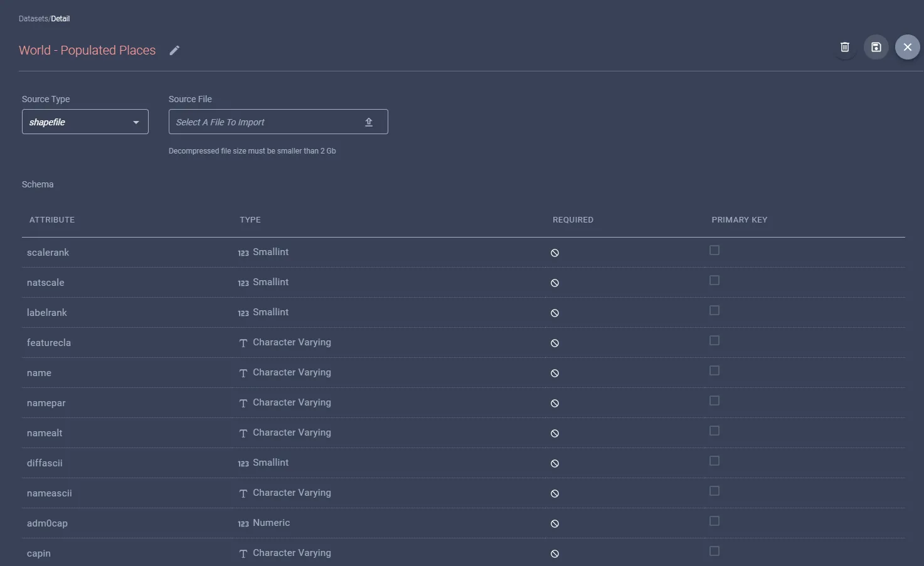Select the namealt attribute name

45,433
